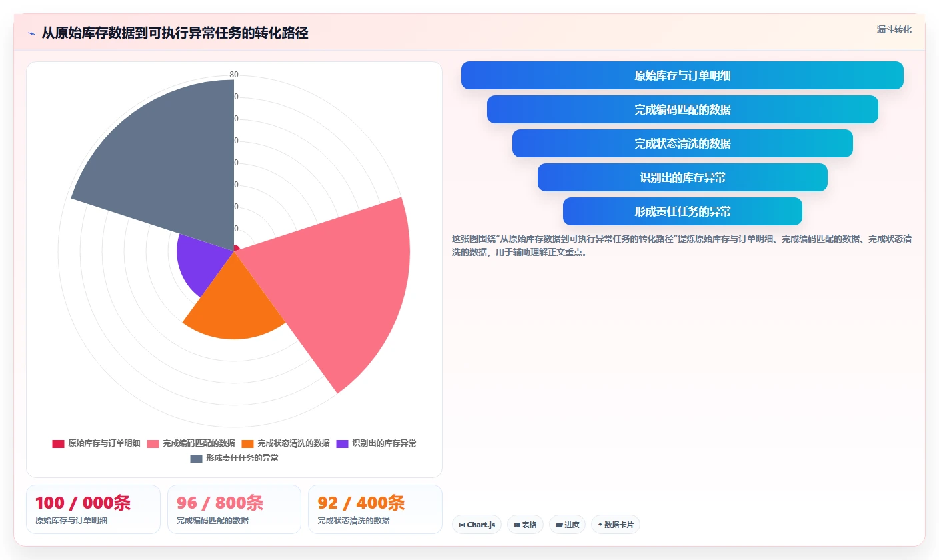Toggle 形成责任任务的异常 legend gray swatch

coord(196,458)
